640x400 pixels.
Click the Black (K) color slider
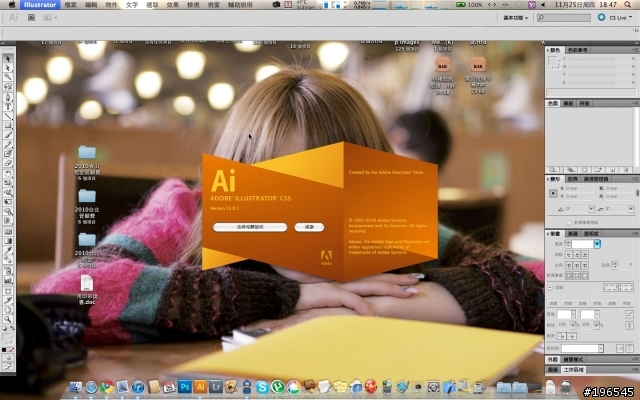pyautogui.click(x=591, y=82)
